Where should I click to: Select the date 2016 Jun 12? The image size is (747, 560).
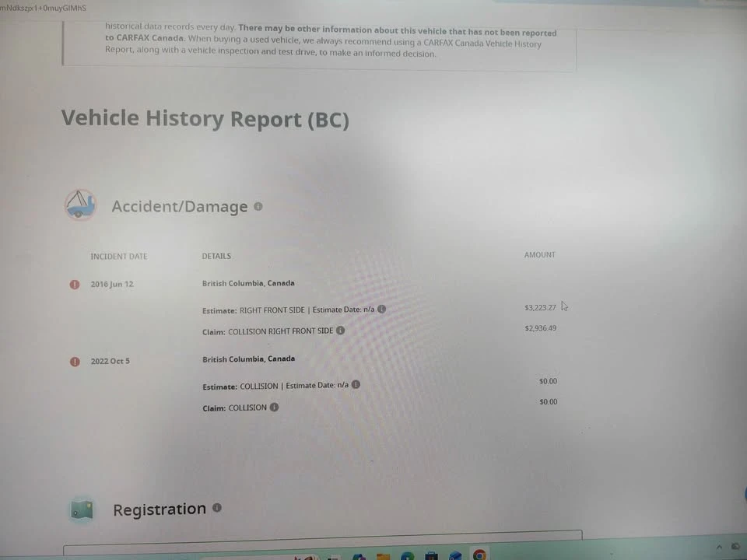tap(112, 285)
